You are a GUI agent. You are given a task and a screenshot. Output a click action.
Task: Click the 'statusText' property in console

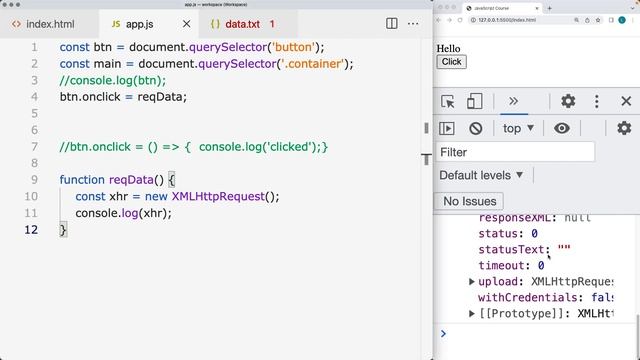511,249
